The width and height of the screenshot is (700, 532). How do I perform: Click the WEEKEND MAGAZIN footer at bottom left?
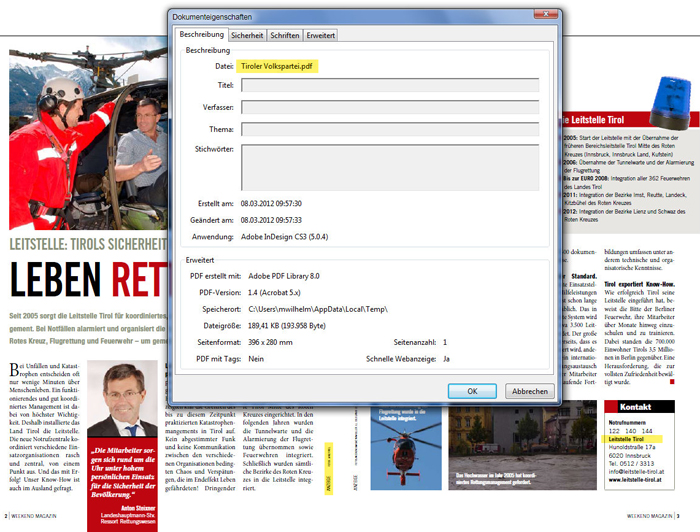coord(33,516)
